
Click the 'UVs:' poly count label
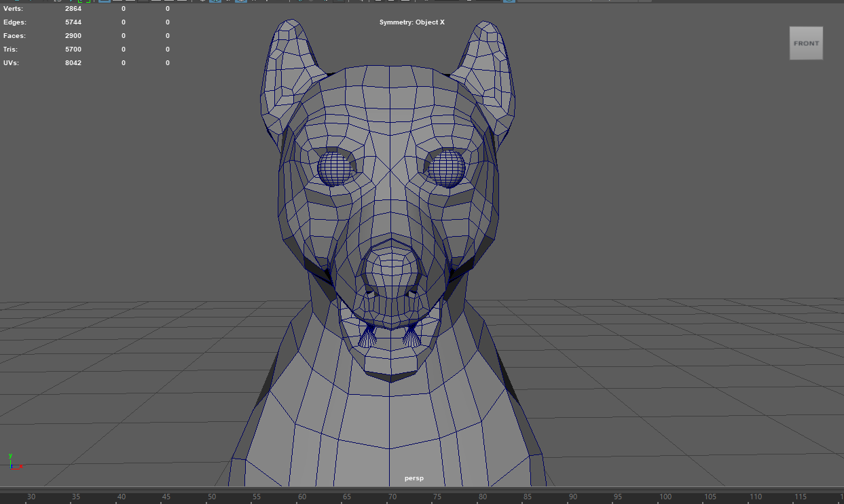11,63
